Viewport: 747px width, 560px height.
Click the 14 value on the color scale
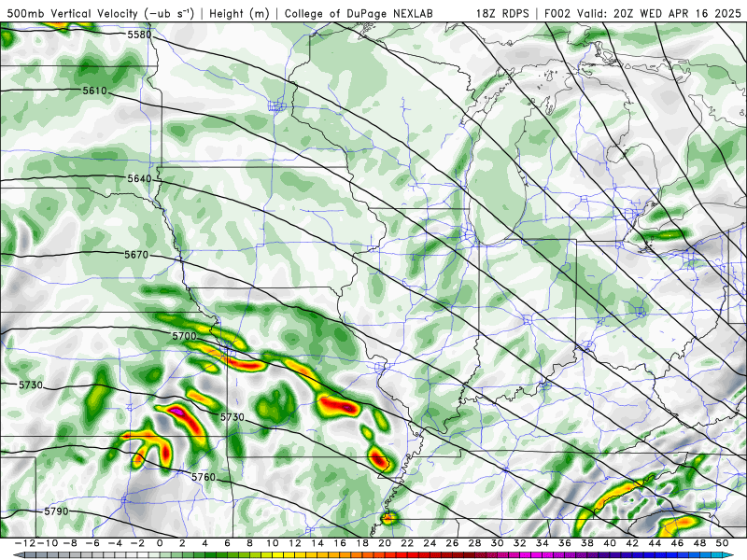(x=317, y=543)
